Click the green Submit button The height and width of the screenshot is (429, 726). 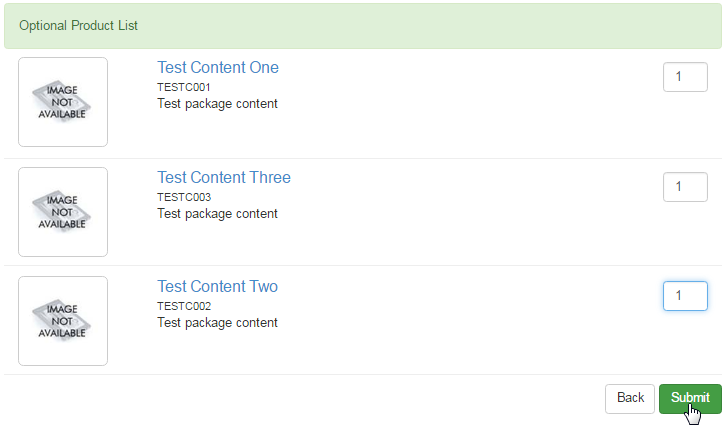[690, 398]
